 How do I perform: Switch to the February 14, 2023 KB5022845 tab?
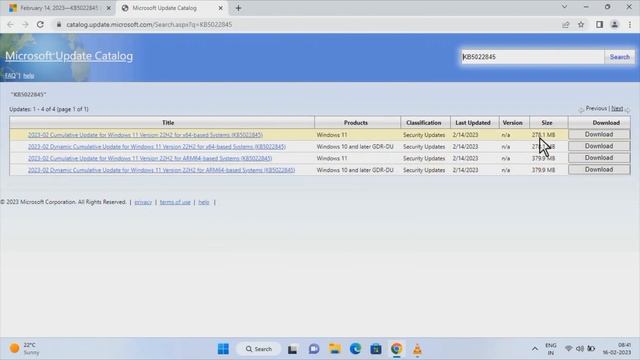point(58,8)
